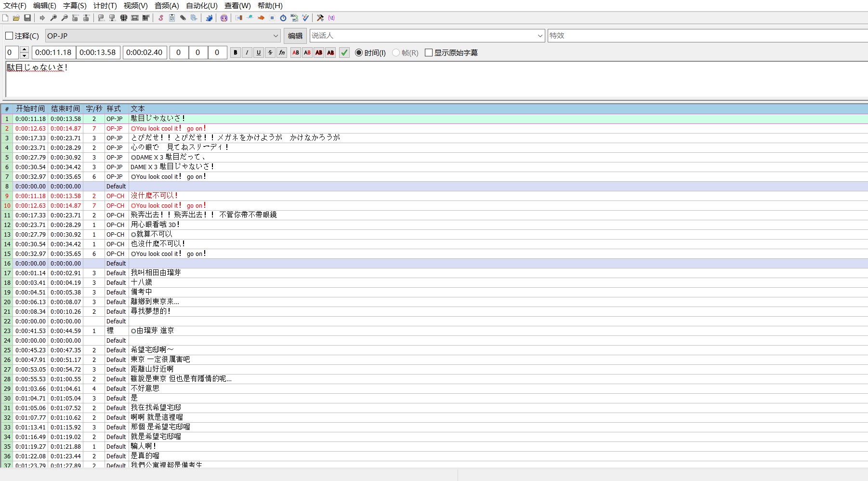Open the OP-JP style dropdown
Screen dimensions: 868x481
[163, 36]
